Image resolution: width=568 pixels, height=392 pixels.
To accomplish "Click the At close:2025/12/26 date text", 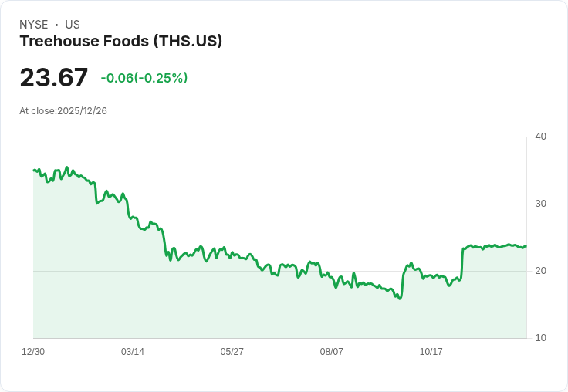I will 63,111.
